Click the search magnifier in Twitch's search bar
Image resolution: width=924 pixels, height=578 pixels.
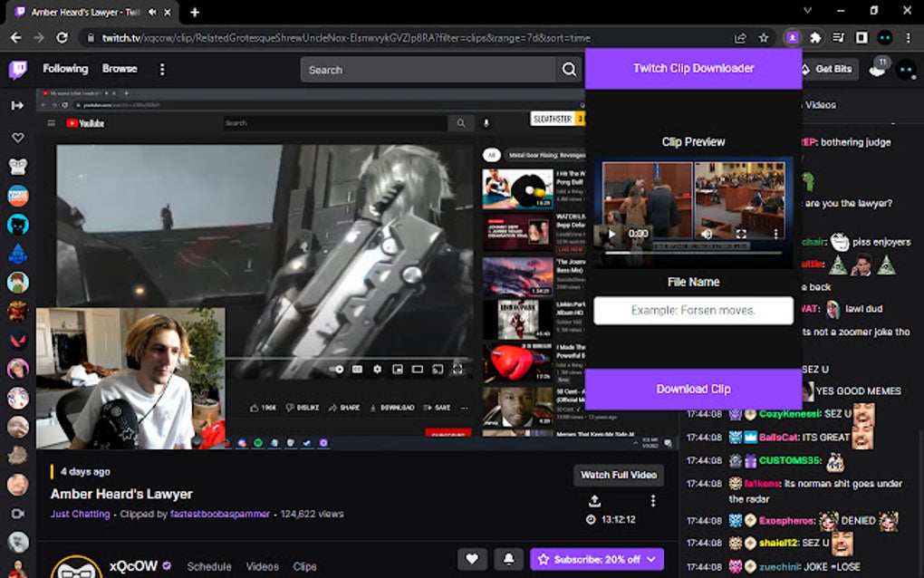(569, 69)
